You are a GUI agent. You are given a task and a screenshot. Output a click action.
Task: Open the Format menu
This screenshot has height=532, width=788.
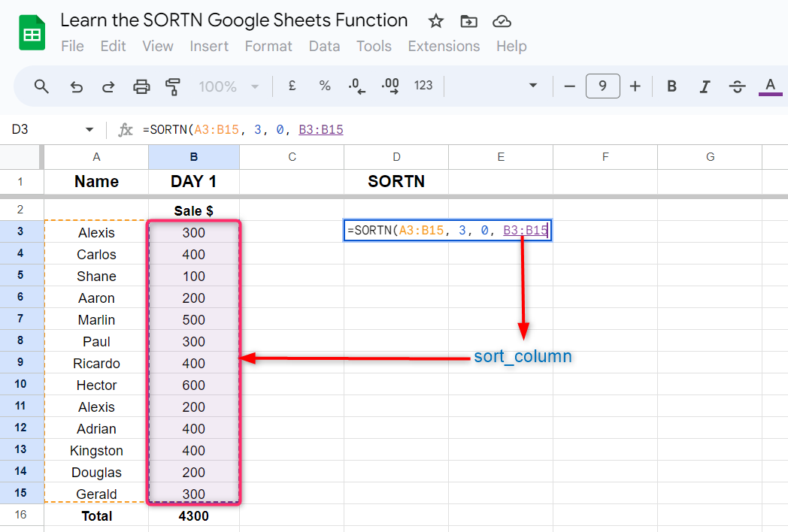coord(268,47)
